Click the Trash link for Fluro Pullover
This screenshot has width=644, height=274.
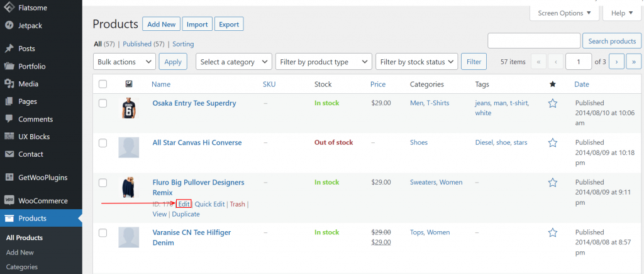pyautogui.click(x=237, y=204)
